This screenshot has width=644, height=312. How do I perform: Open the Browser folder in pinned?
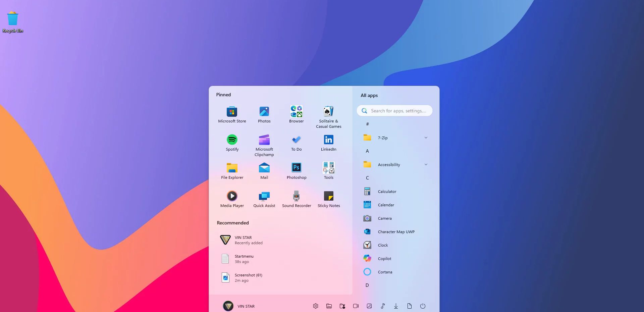click(296, 115)
